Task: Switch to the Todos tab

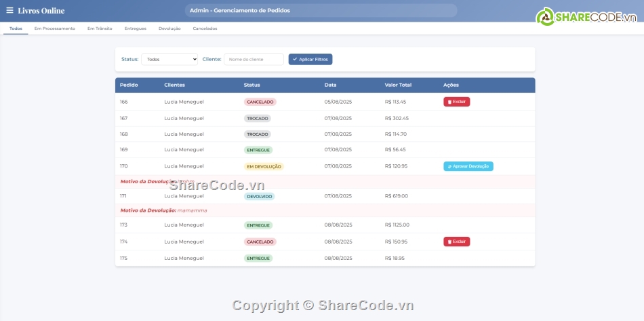Action: [16, 29]
